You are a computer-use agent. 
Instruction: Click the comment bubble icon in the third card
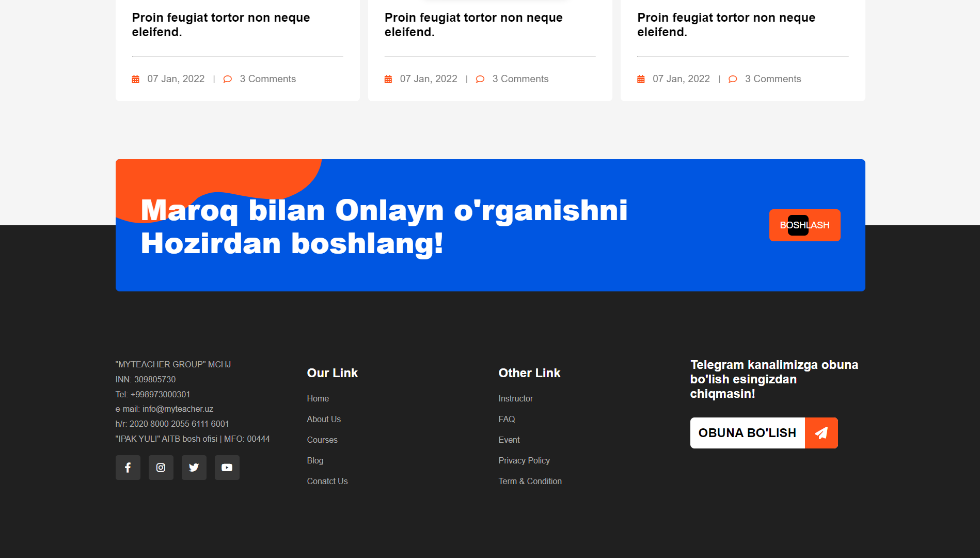coord(733,79)
